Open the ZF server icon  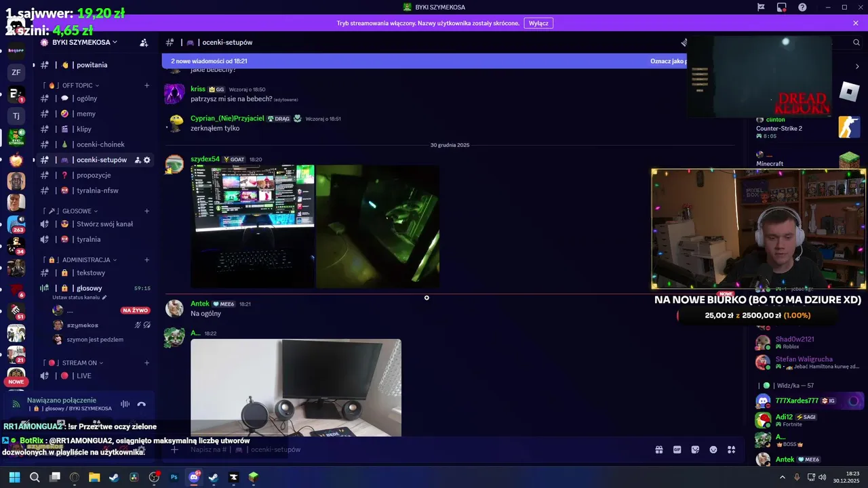(16, 72)
